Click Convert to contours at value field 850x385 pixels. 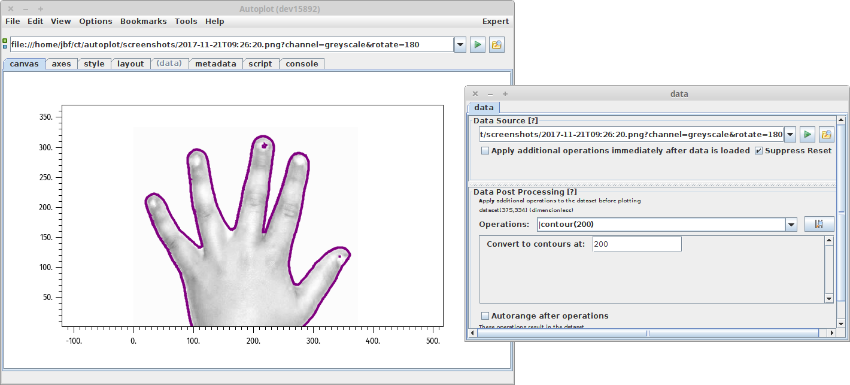[636, 245]
